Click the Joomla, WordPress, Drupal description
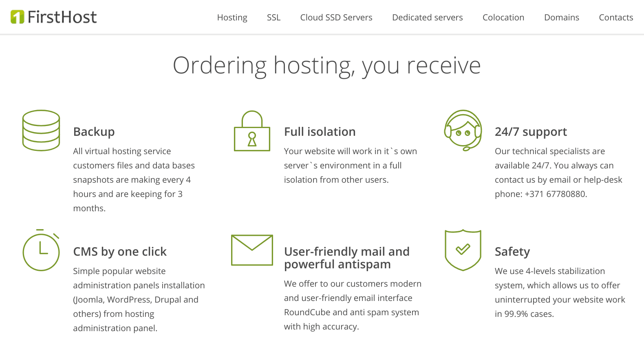Viewport: 644px width, 345px height. [x=139, y=300]
